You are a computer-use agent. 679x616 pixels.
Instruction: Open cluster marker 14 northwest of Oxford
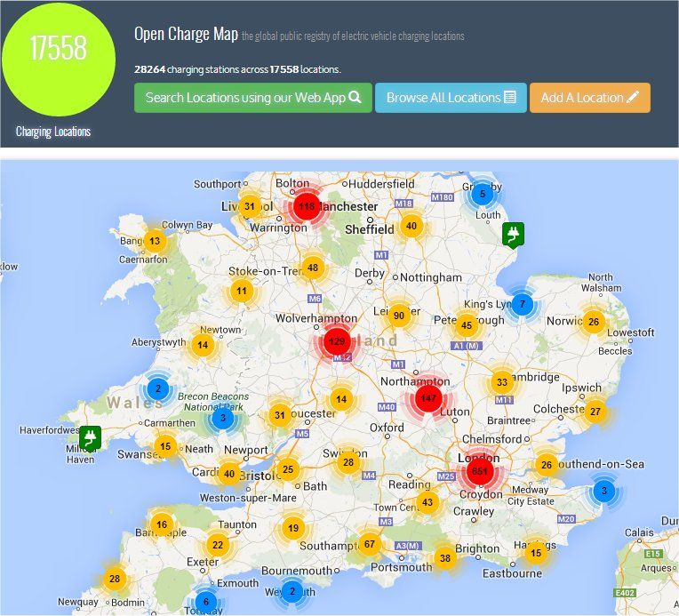341,399
